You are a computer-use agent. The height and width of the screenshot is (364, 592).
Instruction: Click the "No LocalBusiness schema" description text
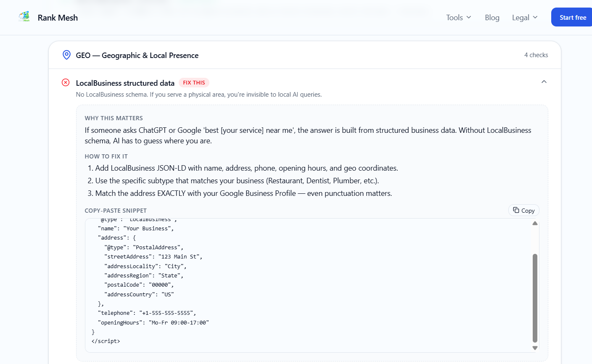click(199, 95)
